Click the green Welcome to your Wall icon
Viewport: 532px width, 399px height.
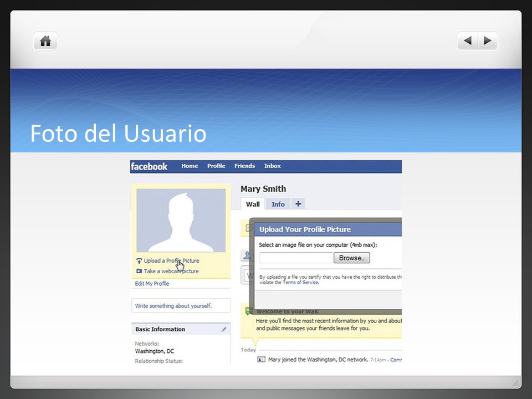click(249, 311)
